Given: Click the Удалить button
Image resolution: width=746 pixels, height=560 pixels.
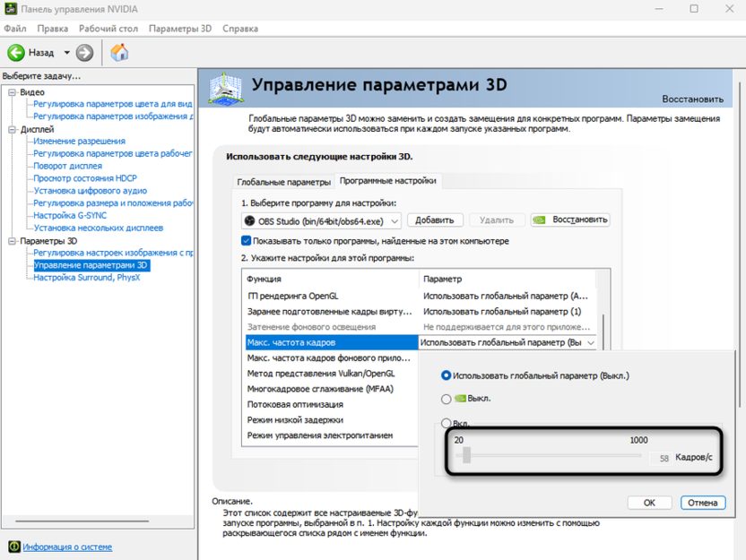Looking at the screenshot, I should (497, 220).
